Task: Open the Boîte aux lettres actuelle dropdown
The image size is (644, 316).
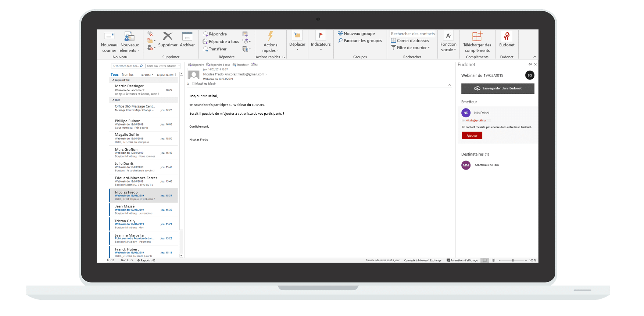Action: click(x=163, y=66)
